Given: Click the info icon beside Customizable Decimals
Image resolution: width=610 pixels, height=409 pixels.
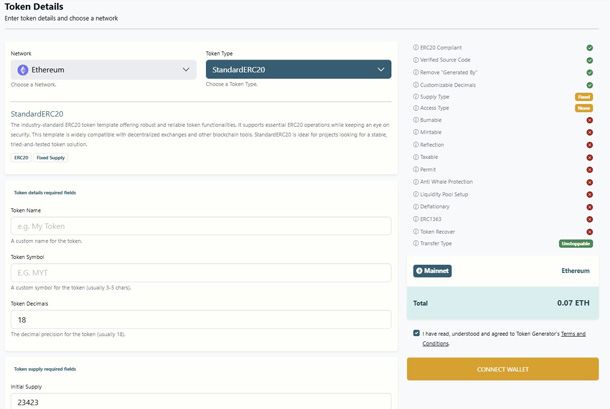Looking at the screenshot, I should [x=416, y=85].
